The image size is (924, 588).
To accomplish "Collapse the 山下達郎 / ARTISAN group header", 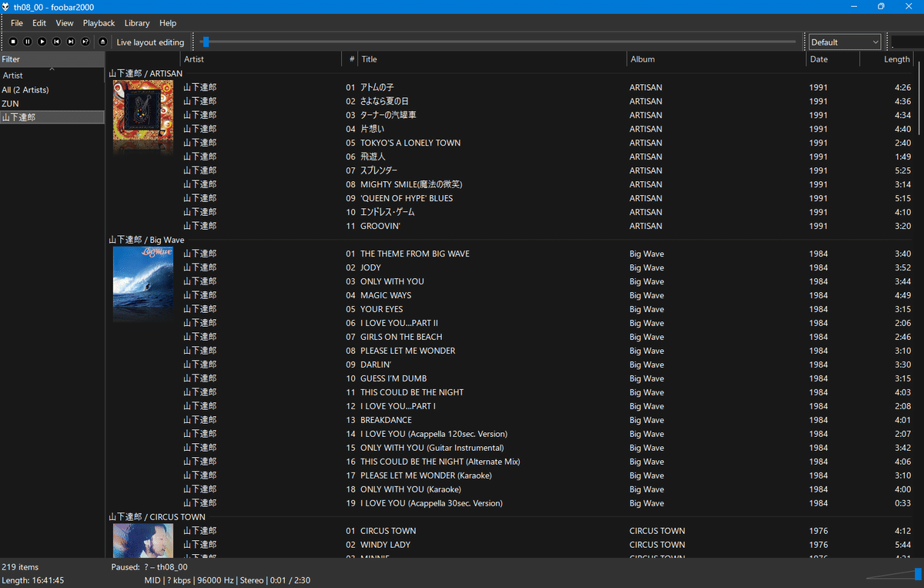I will pyautogui.click(x=146, y=73).
